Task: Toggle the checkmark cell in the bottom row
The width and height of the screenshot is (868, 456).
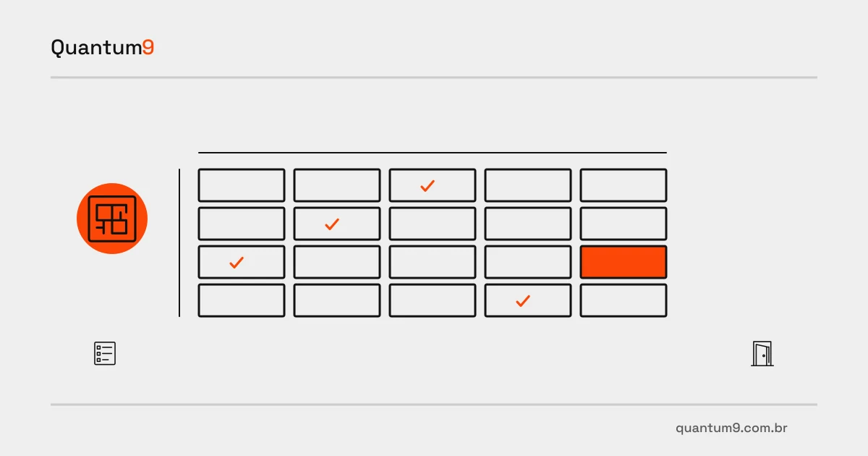Action: 528,300
